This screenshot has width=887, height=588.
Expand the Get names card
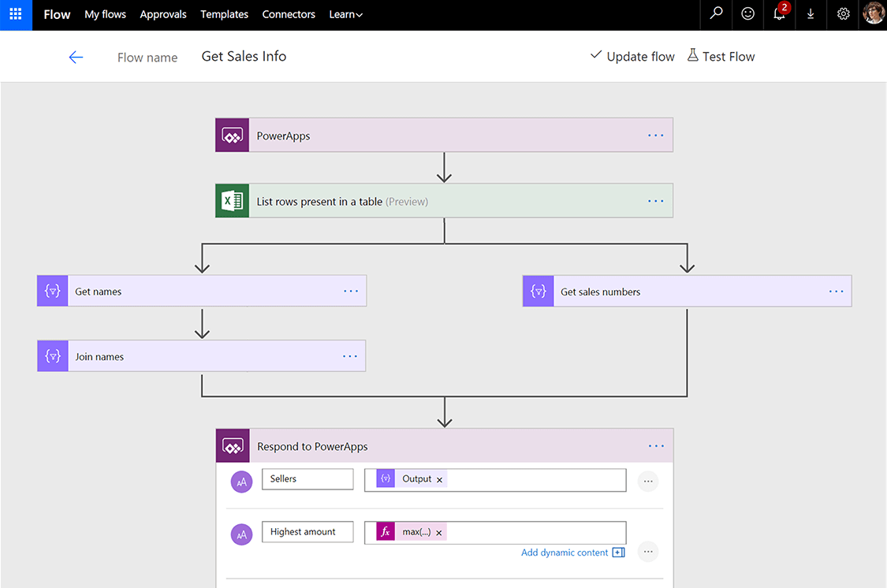click(202, 291)
